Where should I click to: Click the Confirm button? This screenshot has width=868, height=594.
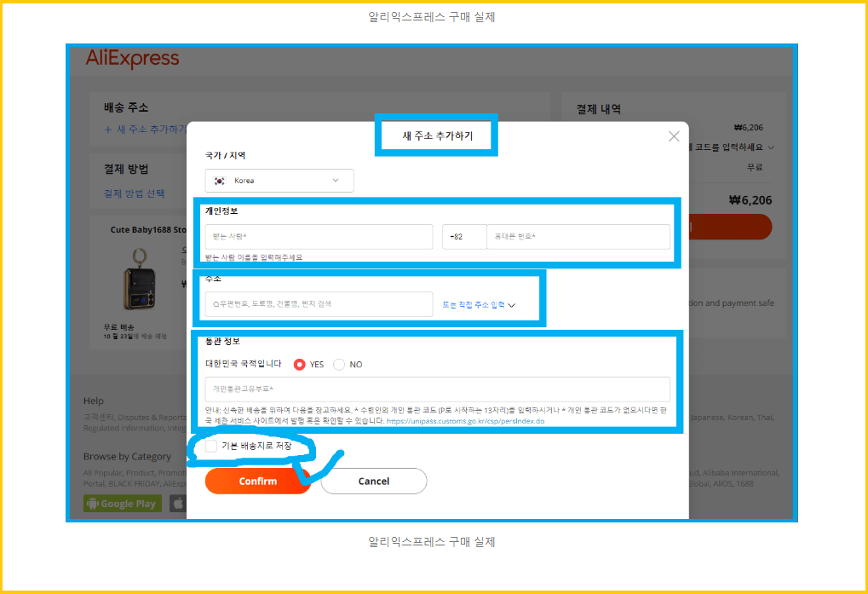257,481
